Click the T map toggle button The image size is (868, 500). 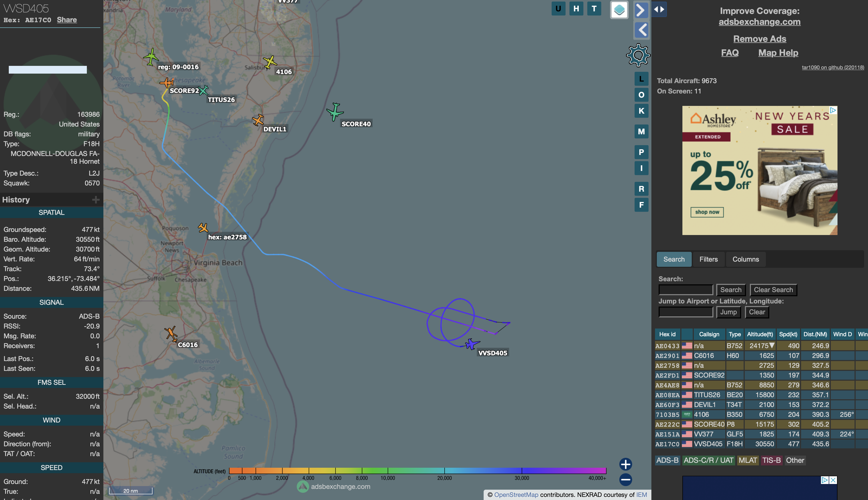pyautogui.click(x=594, y=9)
